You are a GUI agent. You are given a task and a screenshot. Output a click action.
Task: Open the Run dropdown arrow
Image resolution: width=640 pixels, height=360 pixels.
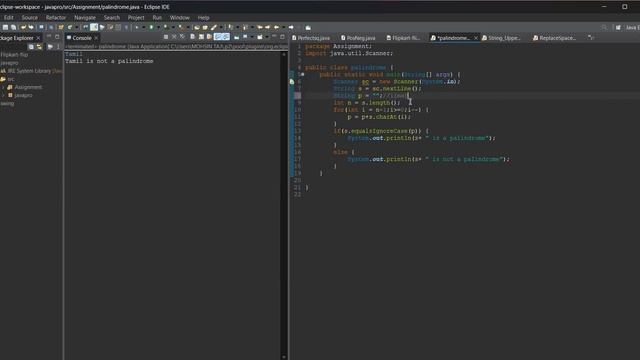point(158,27)
